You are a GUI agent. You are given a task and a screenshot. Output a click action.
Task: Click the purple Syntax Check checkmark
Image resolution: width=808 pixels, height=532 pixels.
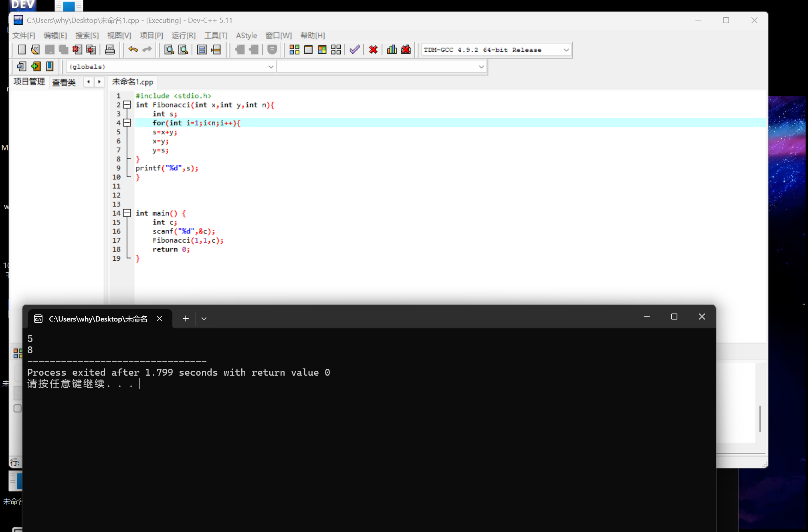pyautogui.click(x=354, y=50)
